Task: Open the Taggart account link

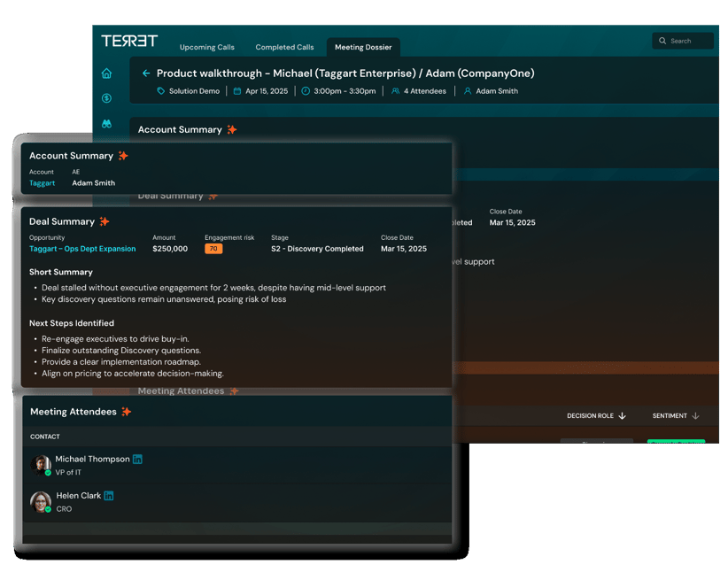Action: pyautogui.click(x=42, y=183)
